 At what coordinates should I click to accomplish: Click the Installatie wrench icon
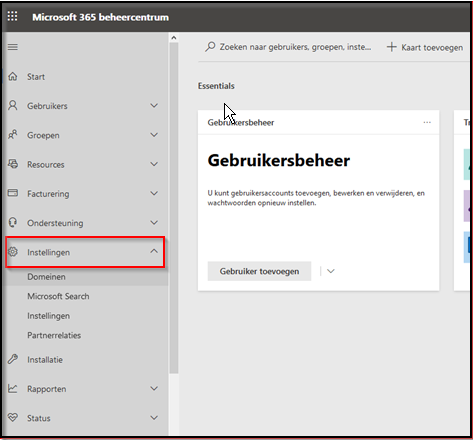[x=13, y=359]
